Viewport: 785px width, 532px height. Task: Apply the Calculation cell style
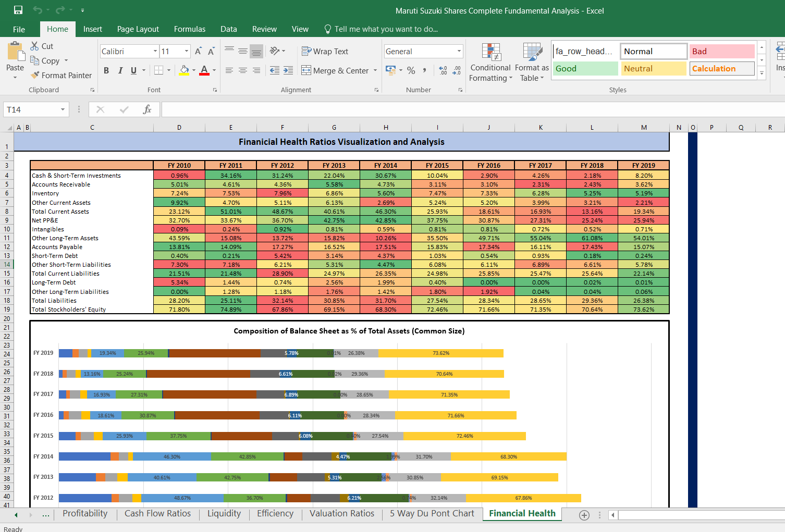click(x=722, y=68)
